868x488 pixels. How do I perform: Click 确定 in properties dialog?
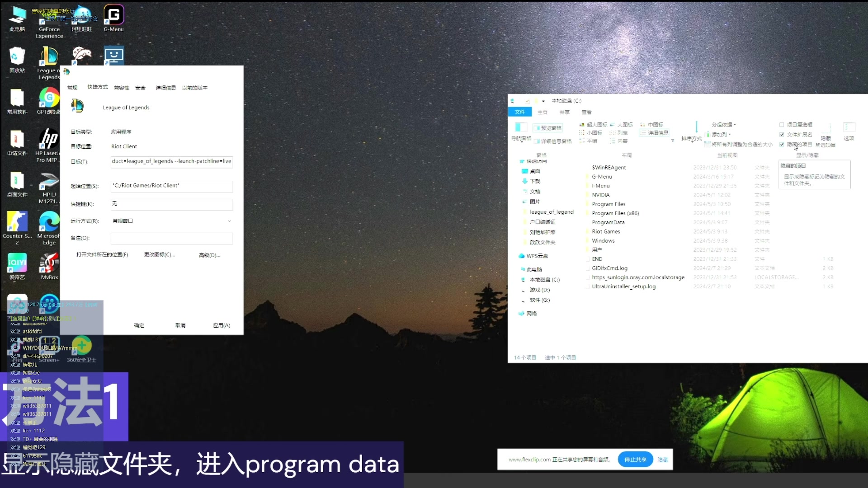[x=139, y=325]
